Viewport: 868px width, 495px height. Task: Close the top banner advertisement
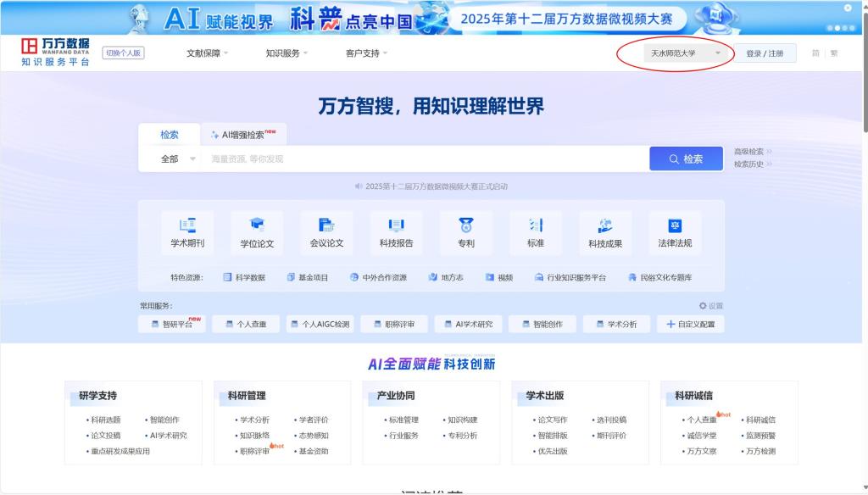point(848,8)
